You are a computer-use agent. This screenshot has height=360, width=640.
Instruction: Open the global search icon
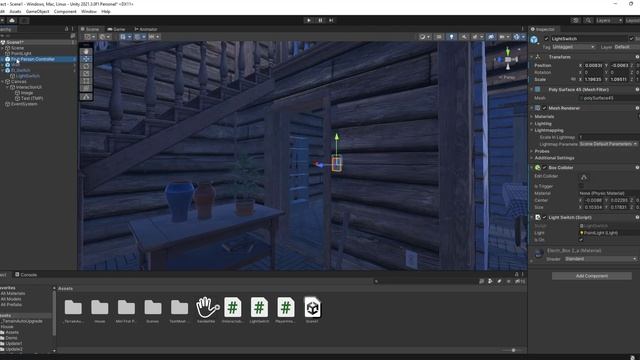588,20
